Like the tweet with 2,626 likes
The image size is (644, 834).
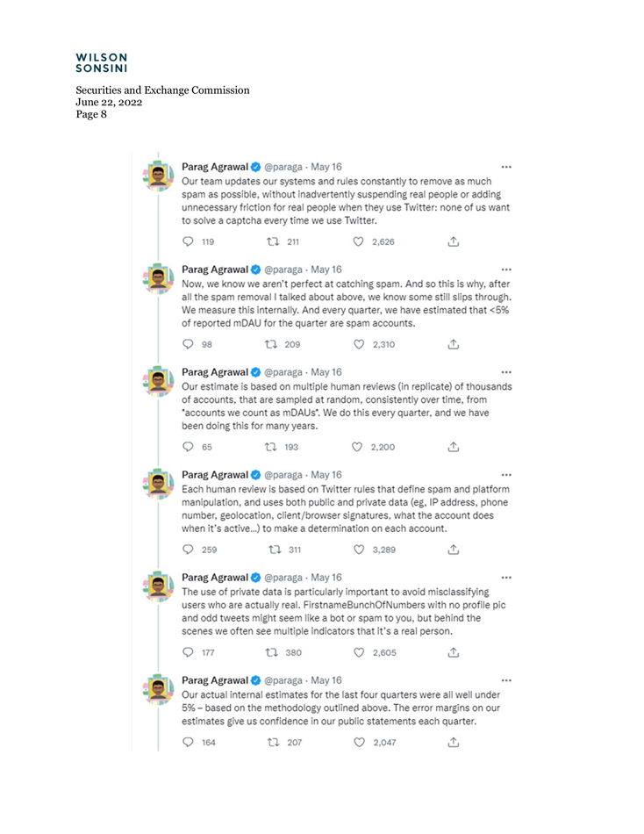[x=358, y=241]
